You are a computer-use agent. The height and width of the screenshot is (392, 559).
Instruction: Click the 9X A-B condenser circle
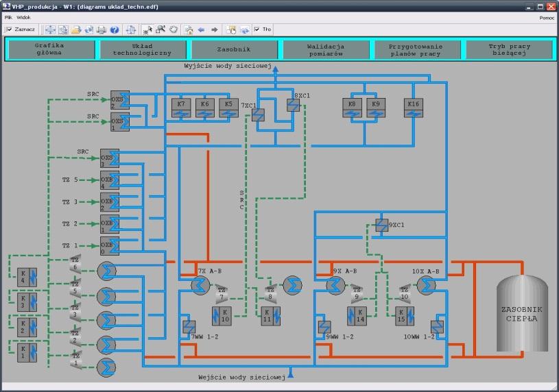335,286
